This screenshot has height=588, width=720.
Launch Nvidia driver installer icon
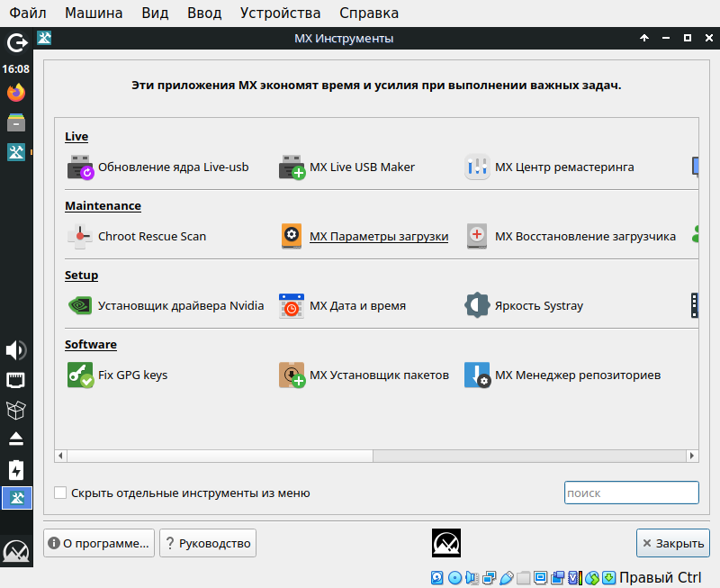pyautogui.click(x=80, y=306)
